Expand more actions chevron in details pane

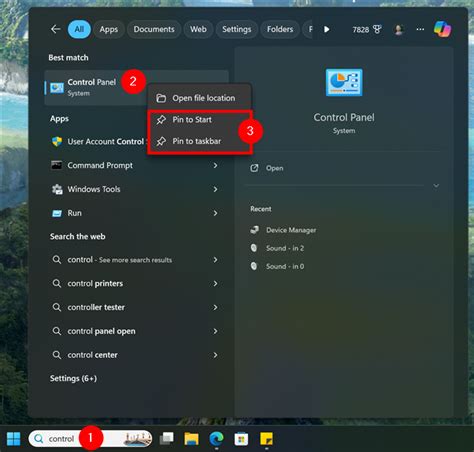point(436,186)
